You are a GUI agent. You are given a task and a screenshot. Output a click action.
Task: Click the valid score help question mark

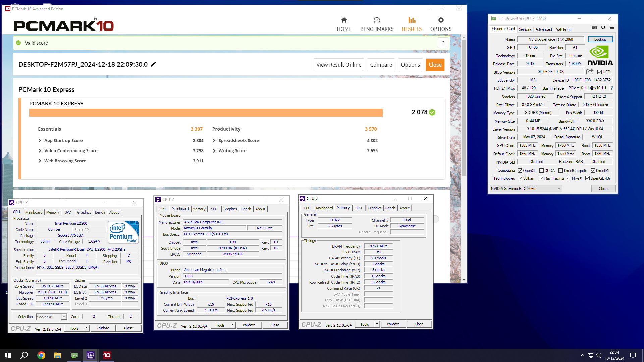click(x=443, y=43)
